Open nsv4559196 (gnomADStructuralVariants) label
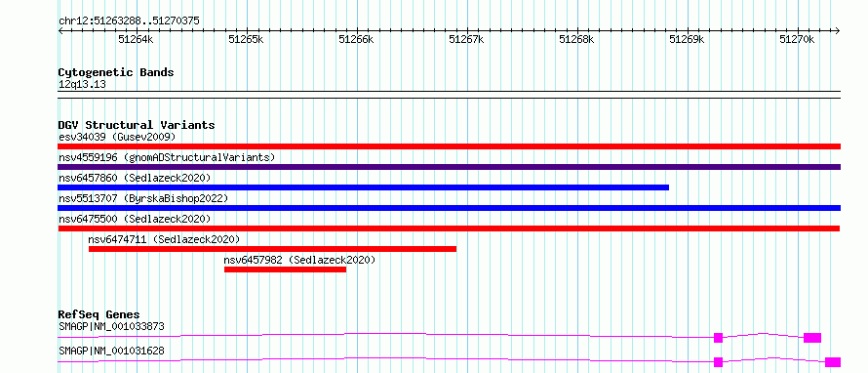Screen dimensions: 868x373 tap(167, 157)
